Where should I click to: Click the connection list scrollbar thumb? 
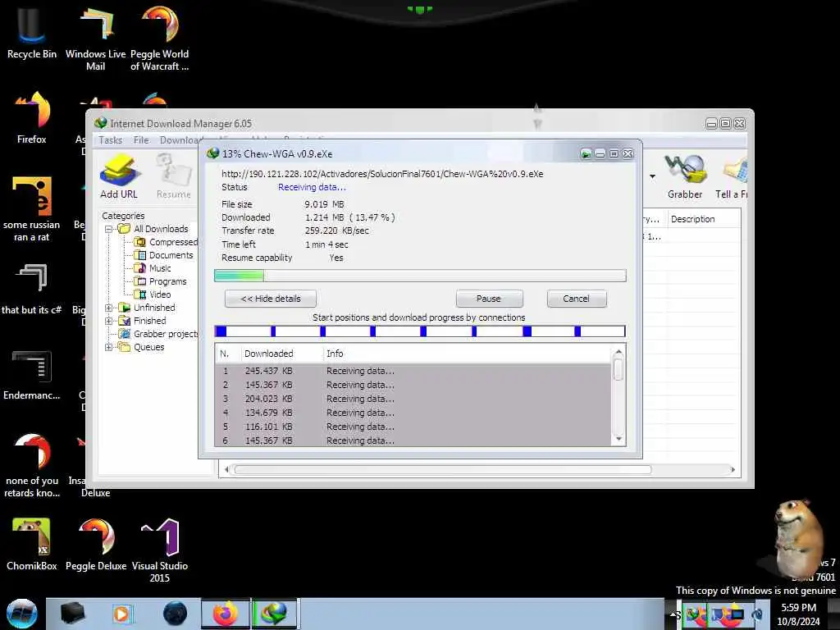click(619, 370)
